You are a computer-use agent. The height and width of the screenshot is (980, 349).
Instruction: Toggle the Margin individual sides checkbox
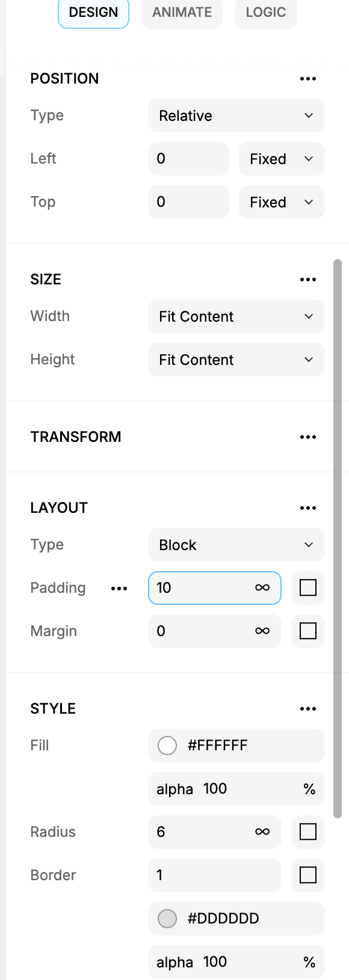point(308,631)
